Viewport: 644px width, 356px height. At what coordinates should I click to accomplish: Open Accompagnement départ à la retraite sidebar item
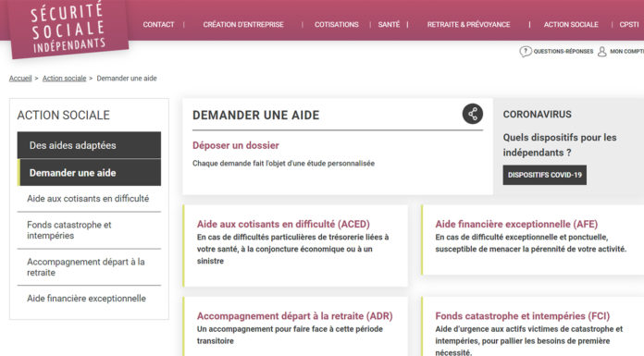(89, 267)
